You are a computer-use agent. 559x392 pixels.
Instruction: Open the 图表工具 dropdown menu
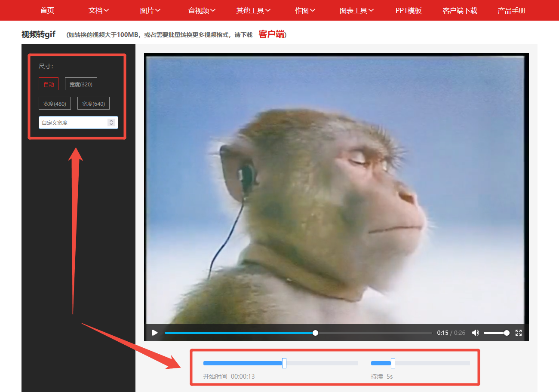[x=357, y=10]
